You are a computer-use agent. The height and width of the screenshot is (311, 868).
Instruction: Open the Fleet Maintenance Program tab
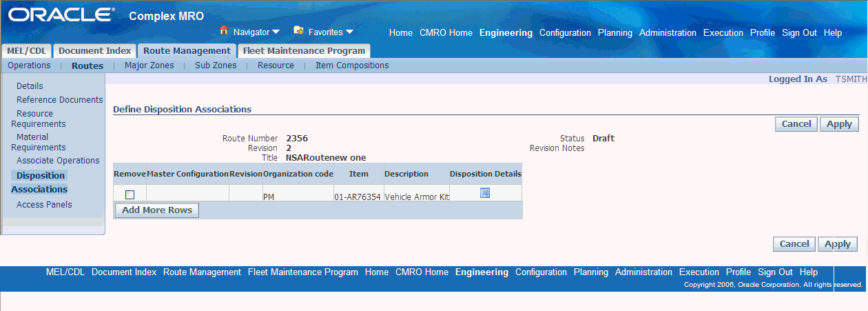(304, 51)
